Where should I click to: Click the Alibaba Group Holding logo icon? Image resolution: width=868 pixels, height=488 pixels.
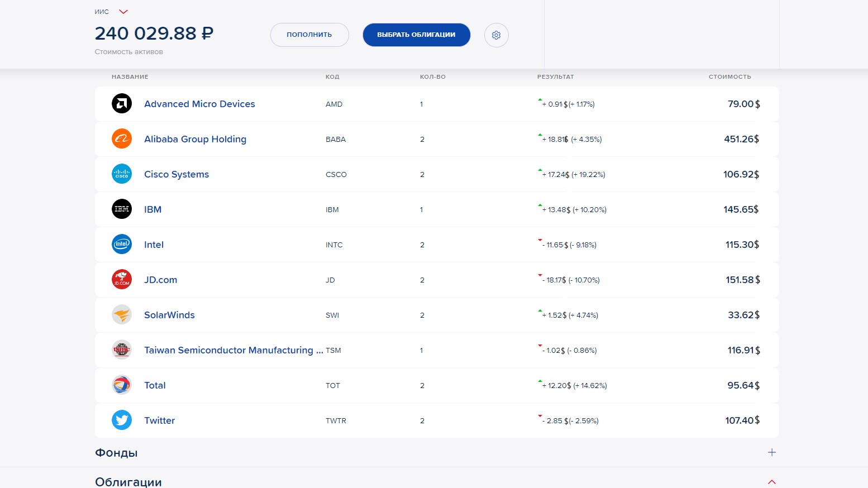coord(122,138)
